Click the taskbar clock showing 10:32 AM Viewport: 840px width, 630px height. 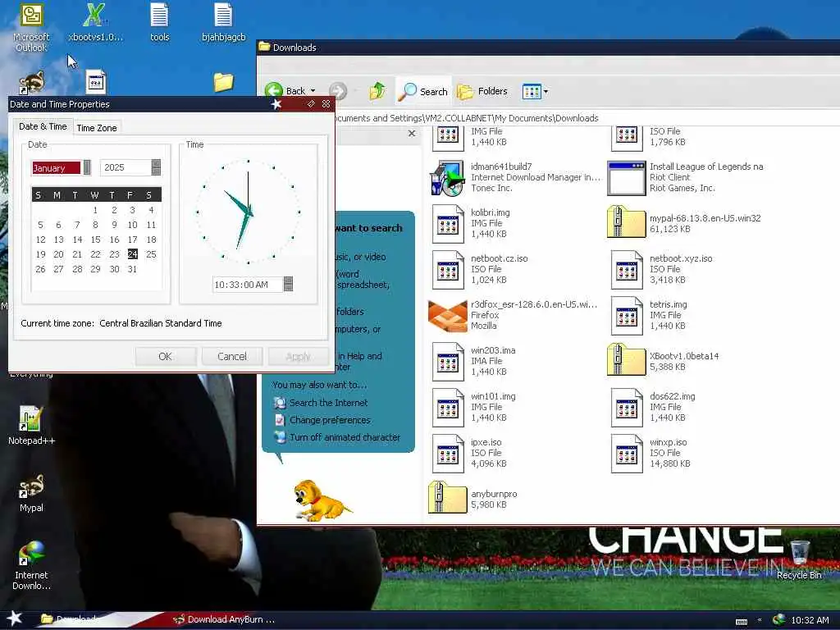(810, 620)
